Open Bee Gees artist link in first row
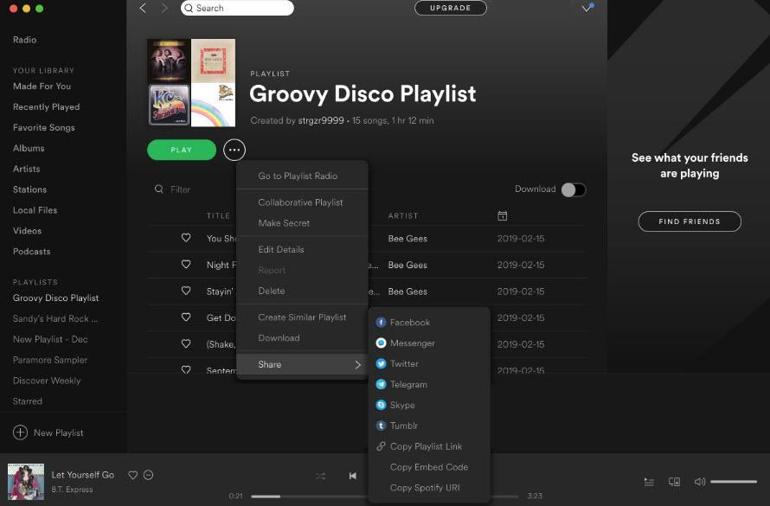 tap(408, 238)
